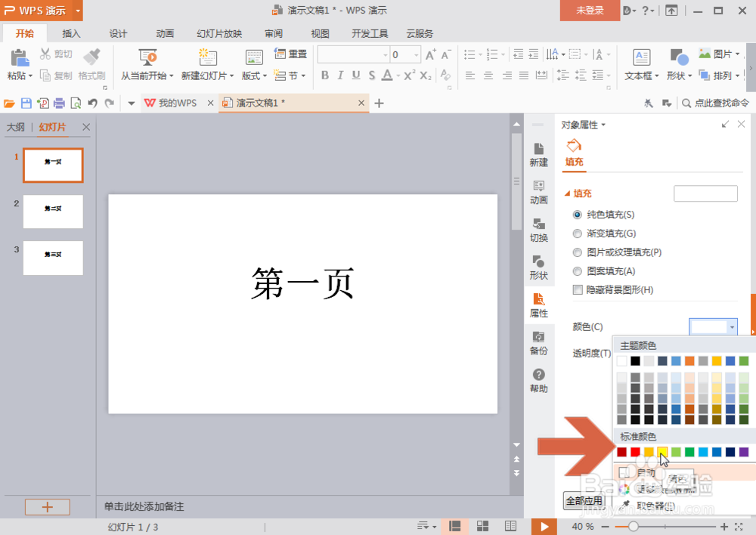
Task: Select slide 3 thumbnail
Action: pos(53,258)
